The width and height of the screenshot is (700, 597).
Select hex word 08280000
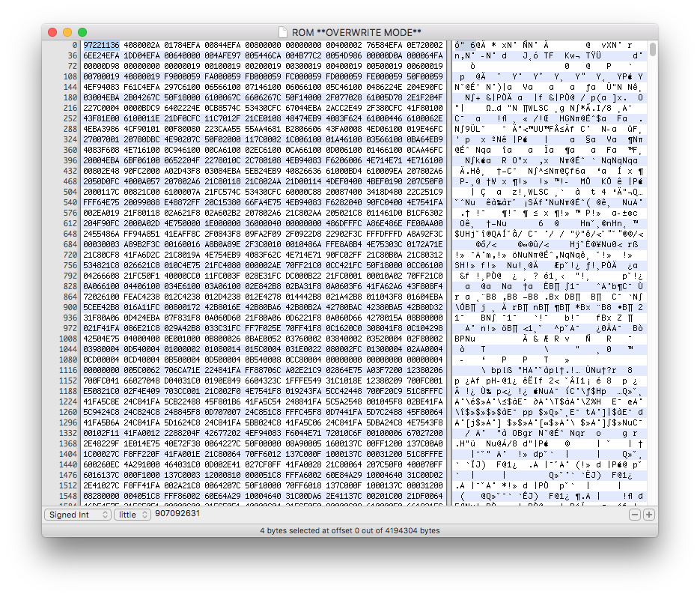pyautogui.click(x=101, y=496)
